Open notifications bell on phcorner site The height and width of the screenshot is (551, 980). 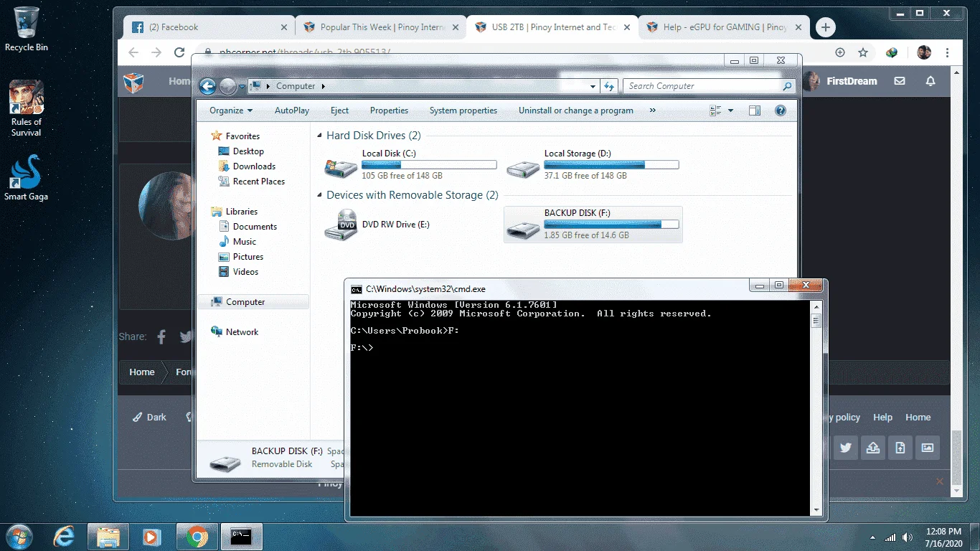930,81
